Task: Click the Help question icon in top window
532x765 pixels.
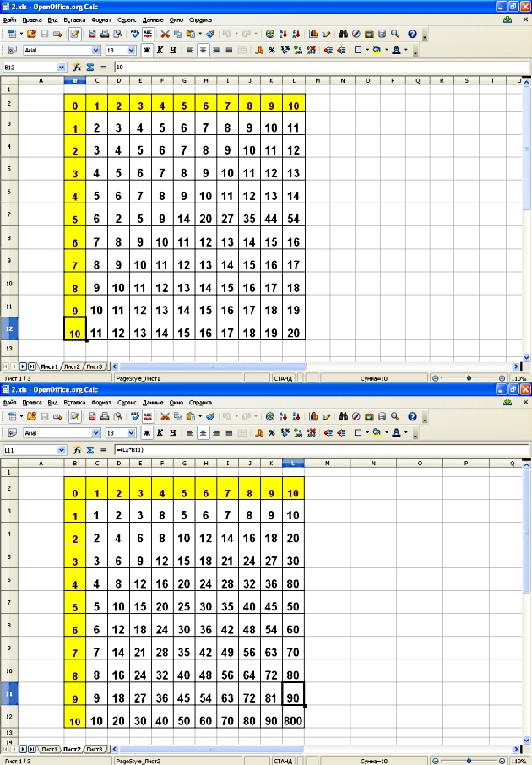Action: point(412,35)
